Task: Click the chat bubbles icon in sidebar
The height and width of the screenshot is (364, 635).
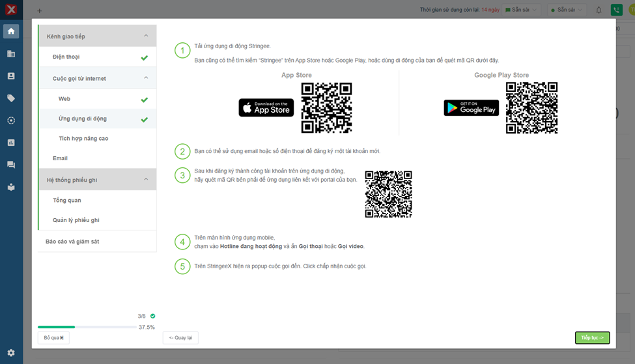Action: (10, 165)
